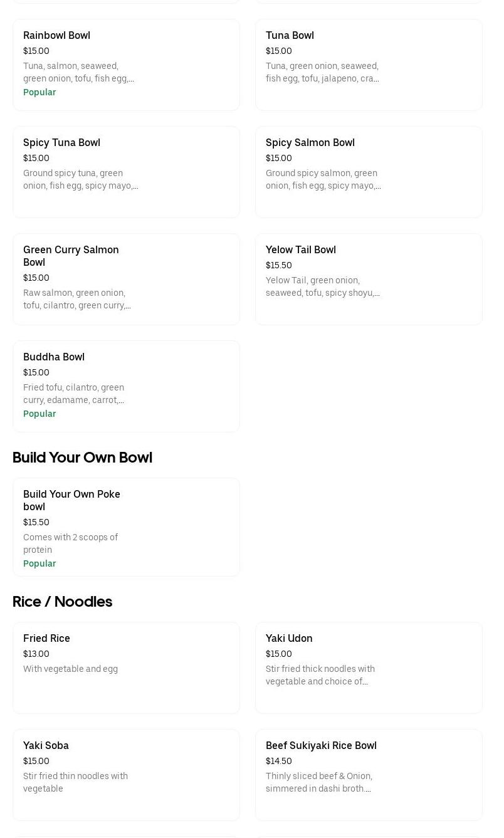Select the Yelow Tail Bowl title
The image size is (504, 838).
(x=300, y=250)
